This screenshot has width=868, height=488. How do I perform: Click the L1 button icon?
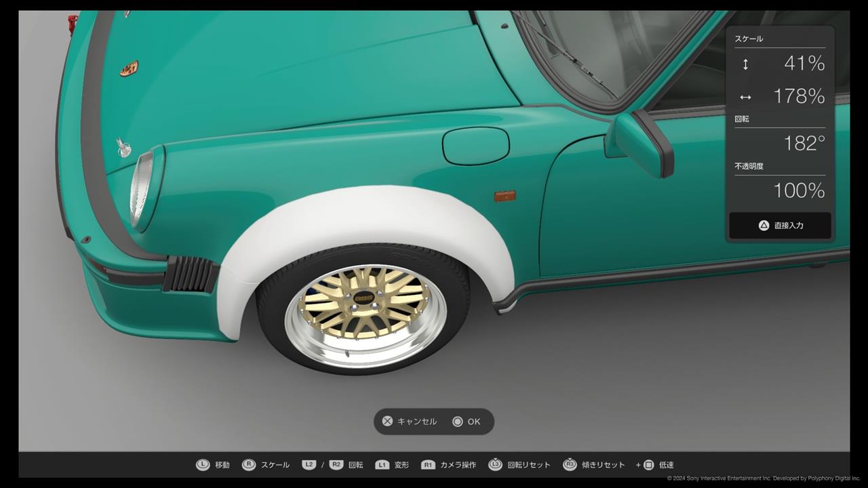tap(382, 465)
